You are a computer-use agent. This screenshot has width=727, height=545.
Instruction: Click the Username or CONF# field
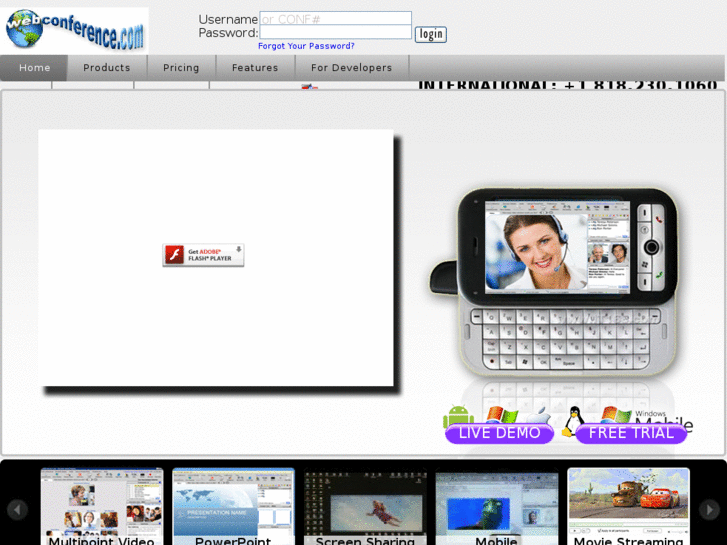[335, 18]
